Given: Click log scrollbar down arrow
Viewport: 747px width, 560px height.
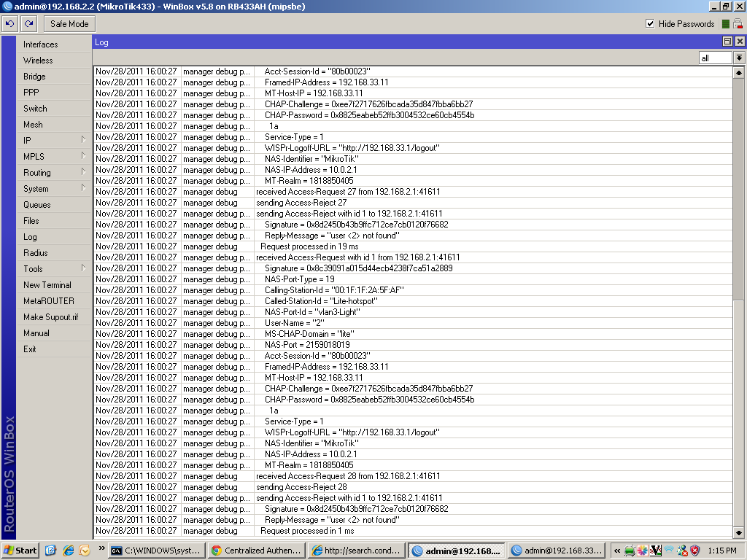Looking at the screenshot, I should (x=738, y=533).
